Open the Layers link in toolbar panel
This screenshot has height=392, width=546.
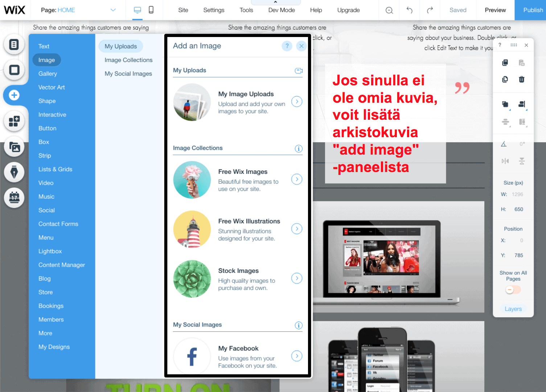click(513, 309)
